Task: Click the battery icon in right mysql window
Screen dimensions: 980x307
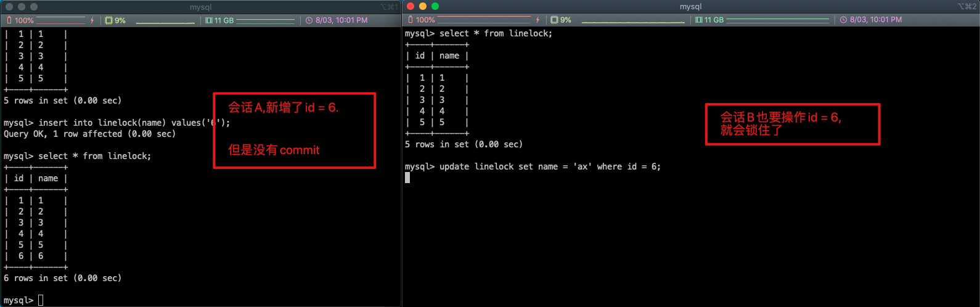Action: [410, 20]
